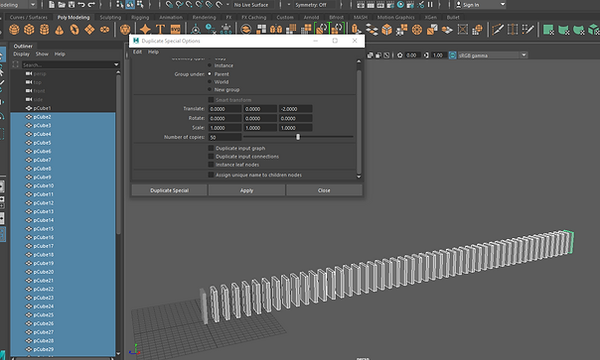
Task: Click the Extrude shelf icon
Action: tap(356, 29)
